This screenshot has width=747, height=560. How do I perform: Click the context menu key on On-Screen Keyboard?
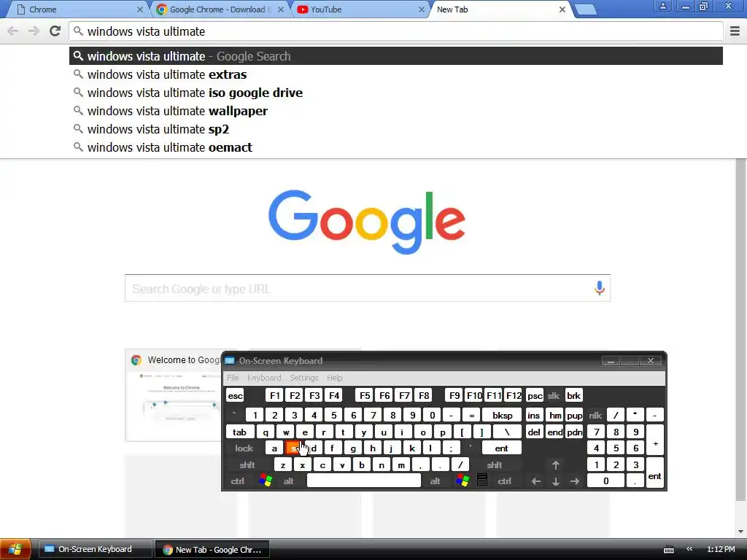pyautogui.click(x=482, y=481)
